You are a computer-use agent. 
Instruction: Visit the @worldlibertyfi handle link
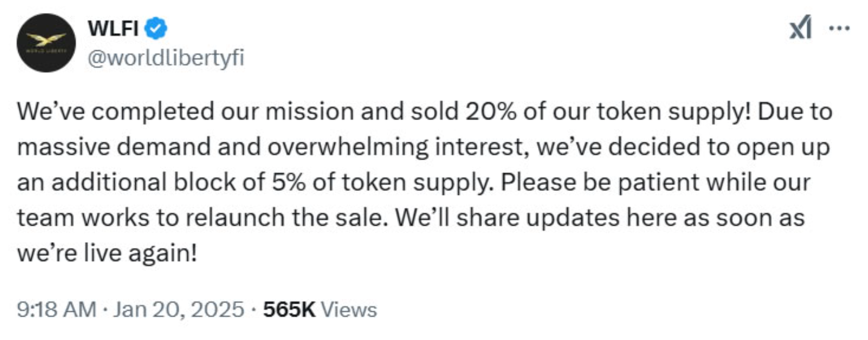[165, 58]
